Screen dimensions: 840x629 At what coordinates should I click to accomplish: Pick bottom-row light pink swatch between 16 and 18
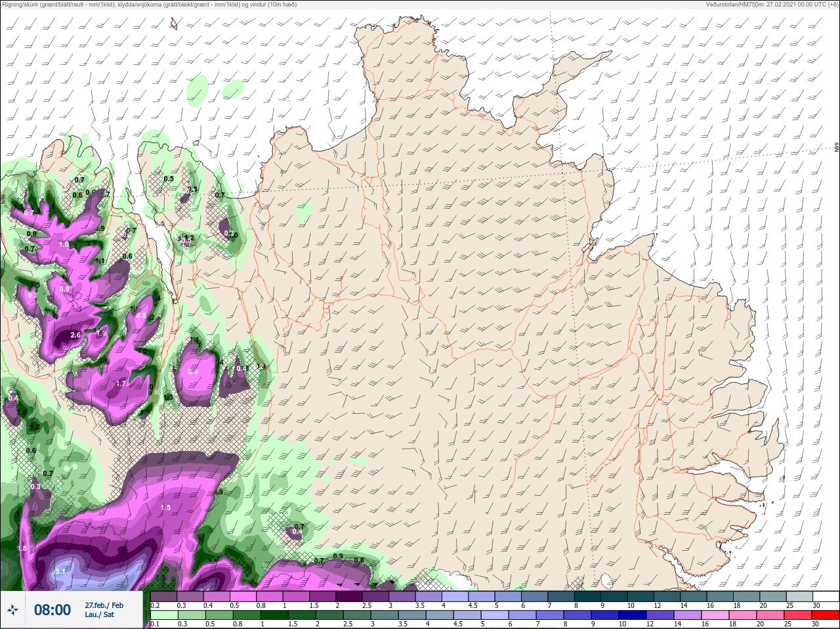click(716, 615)
